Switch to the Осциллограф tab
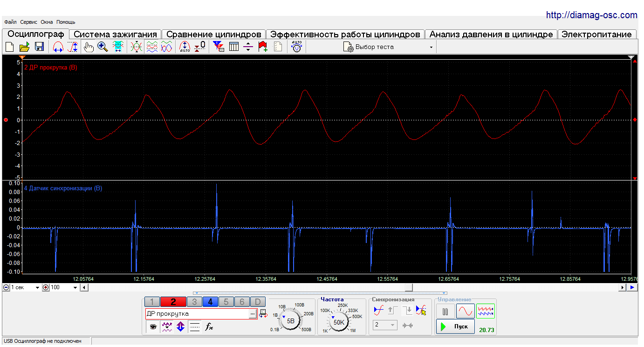Screen dimensions: 644x347 (x=36, y=34)
